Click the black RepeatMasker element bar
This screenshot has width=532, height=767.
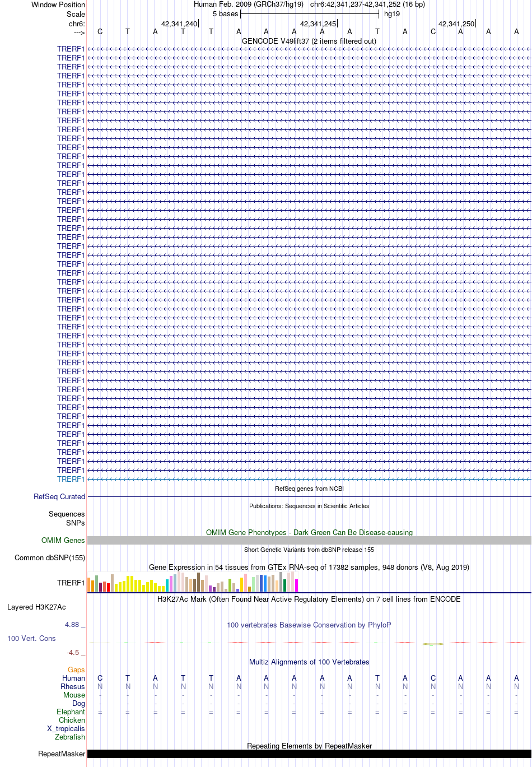click(x=309, y=754)
